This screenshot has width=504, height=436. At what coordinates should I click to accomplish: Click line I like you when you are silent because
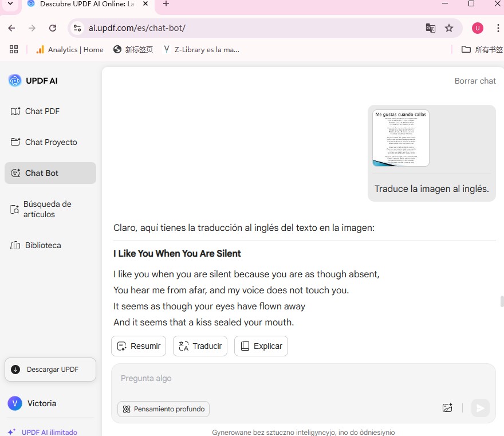point(246,274)
